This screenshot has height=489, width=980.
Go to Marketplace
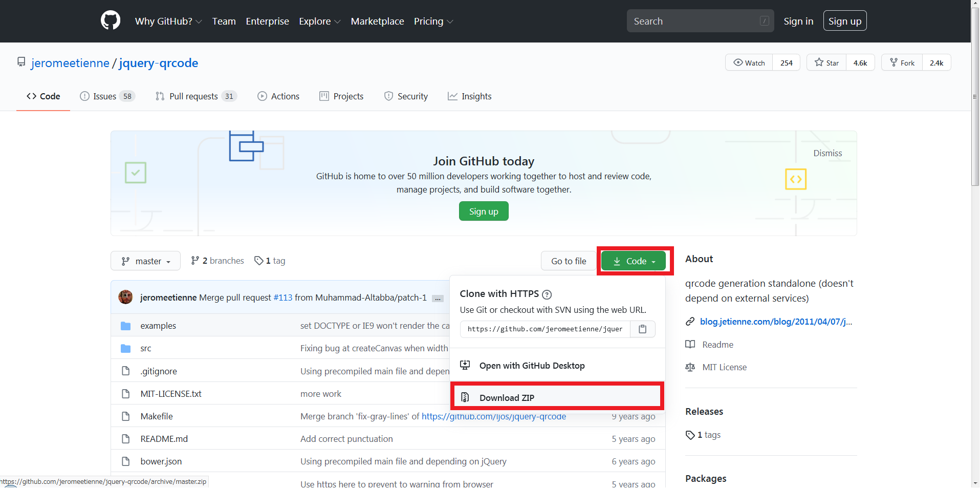[377, 21]
